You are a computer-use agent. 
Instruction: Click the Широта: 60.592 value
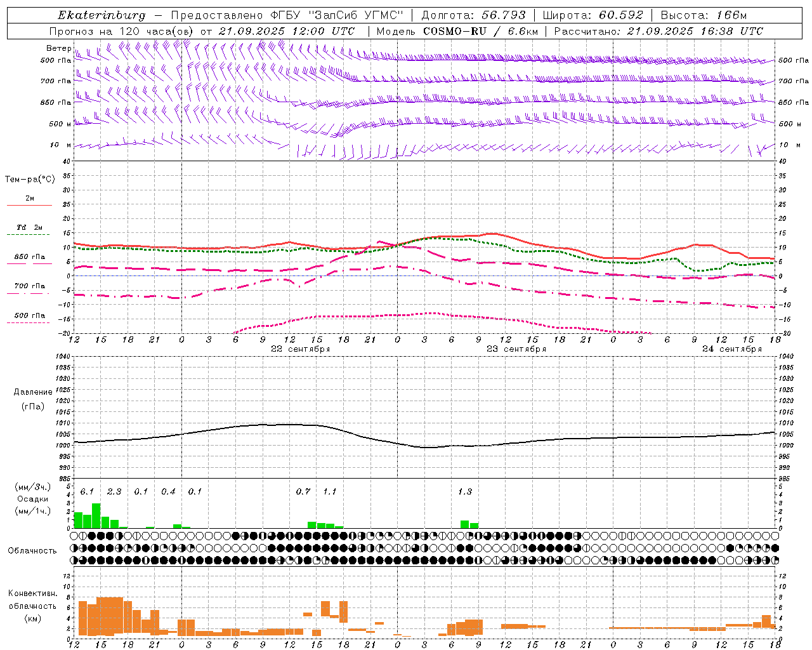[593, 15]
